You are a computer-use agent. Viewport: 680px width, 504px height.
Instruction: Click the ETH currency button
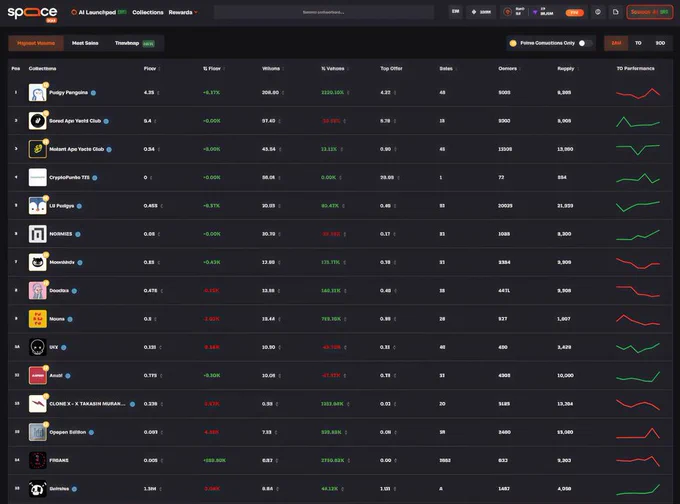(x=455, y=12)
